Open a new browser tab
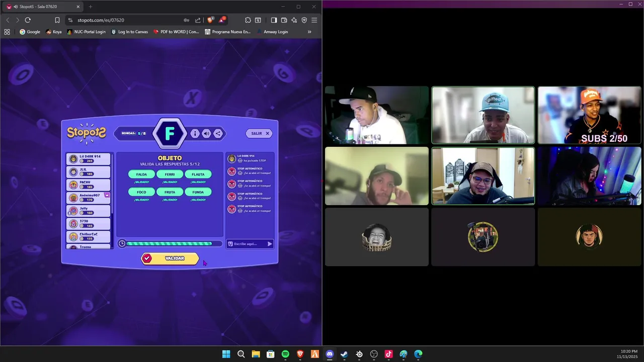644x362 pixels. (91, 7)
